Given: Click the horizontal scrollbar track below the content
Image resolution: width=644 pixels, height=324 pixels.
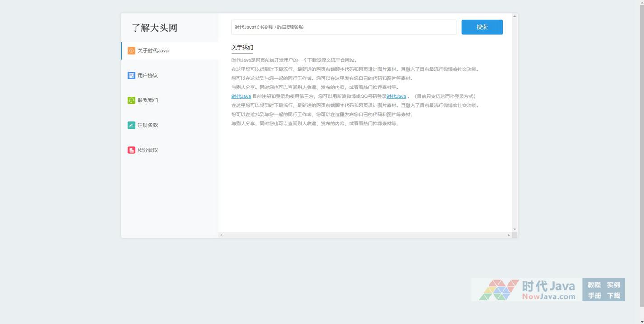Looking at the screenshot, I should (x=364, y=235).
